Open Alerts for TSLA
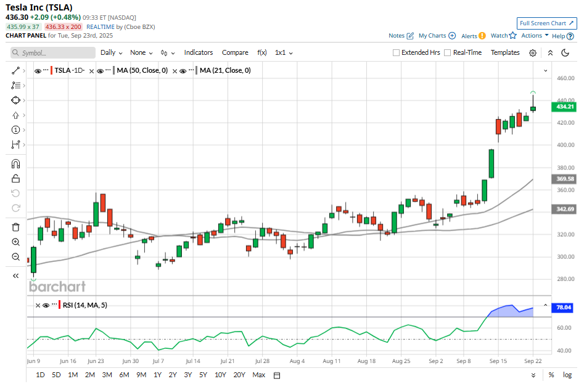Image resolution: width=584 pixels, height=392 pixels. pyautogui.click(x=474, y=36)
